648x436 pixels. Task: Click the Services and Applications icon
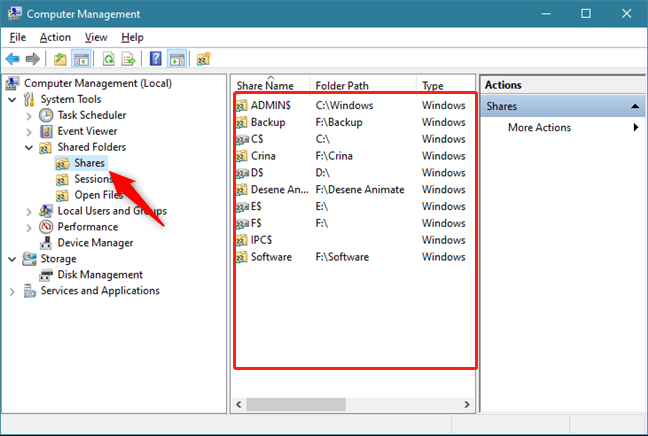(x=29, y=291)
